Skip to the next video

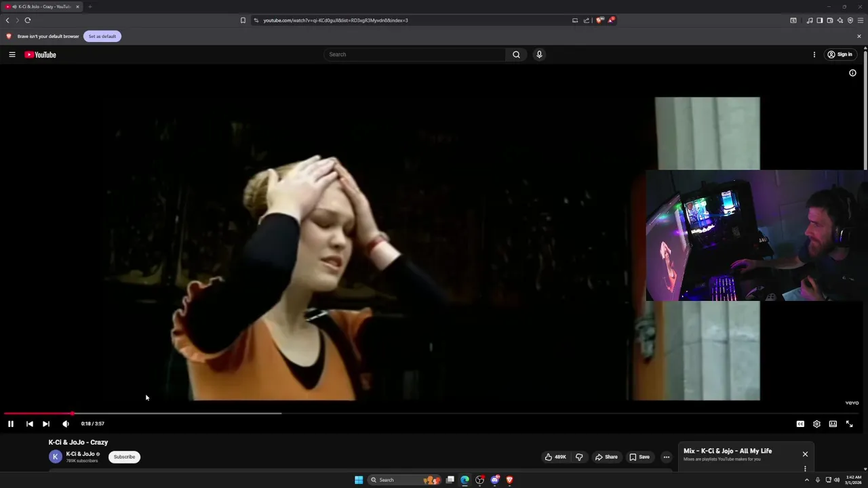point(46,424)
